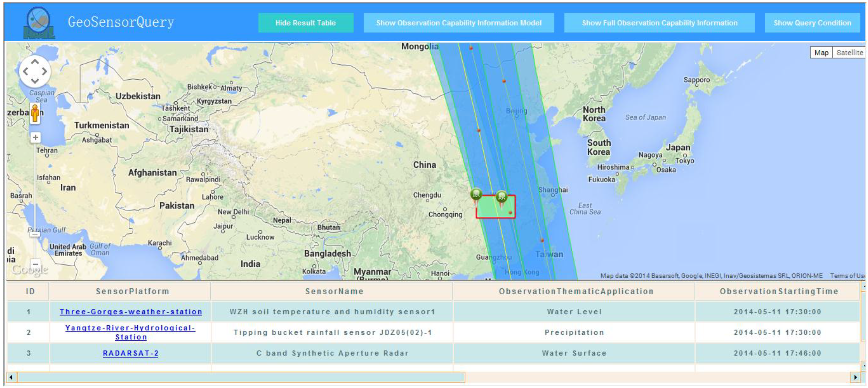Viewport: 868px width, 388px height.
Task: Switch map view to Map
Action: [821, 53]
